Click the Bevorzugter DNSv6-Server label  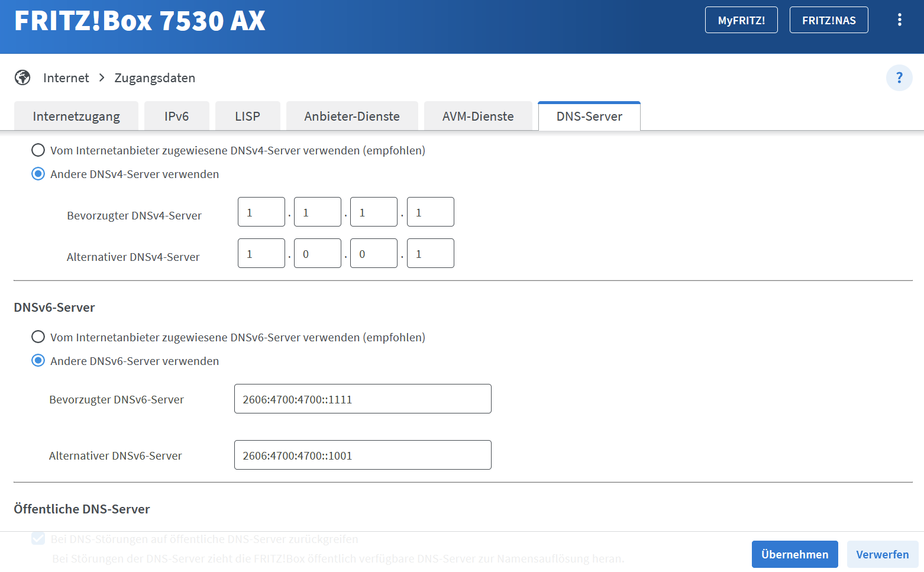(x=117, y=400)
